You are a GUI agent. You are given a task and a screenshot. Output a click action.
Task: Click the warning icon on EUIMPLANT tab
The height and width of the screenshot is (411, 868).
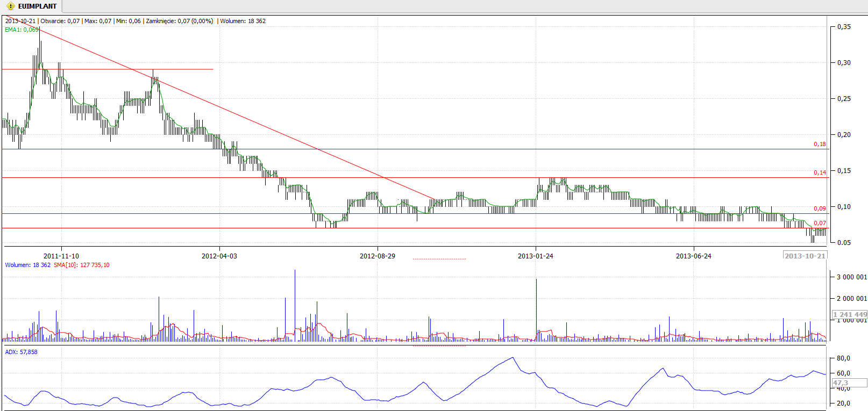(10, 6)
